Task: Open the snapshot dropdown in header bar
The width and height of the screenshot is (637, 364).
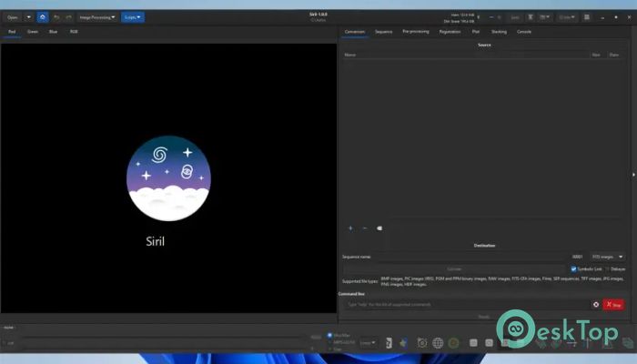Action: coord(544,17)
